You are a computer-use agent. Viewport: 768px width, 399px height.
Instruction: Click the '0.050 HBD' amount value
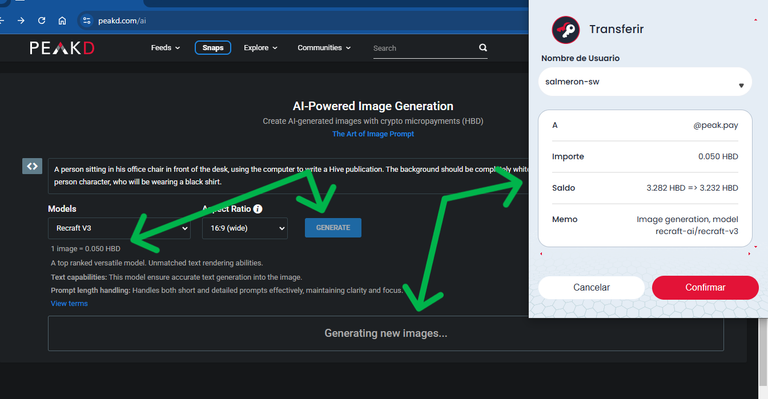point(718,157)
